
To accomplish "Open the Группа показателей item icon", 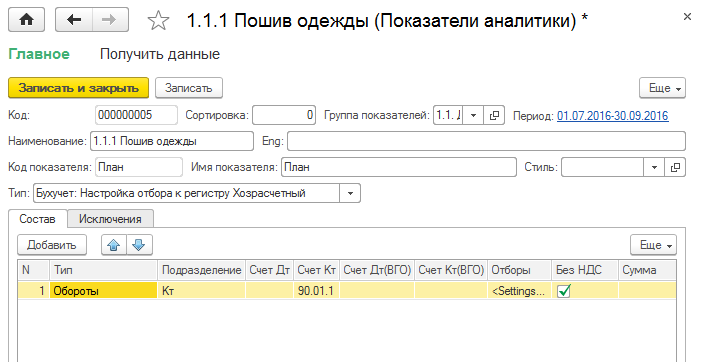I will (x=494, y=115).
